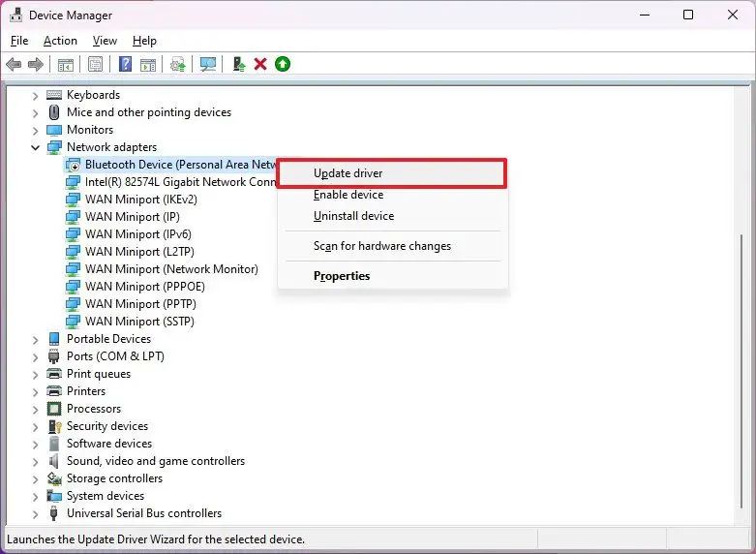This screenshot has height=554, width=756.
Task: Click the Show/Hide console tree icon
Action: coord(66,64)
